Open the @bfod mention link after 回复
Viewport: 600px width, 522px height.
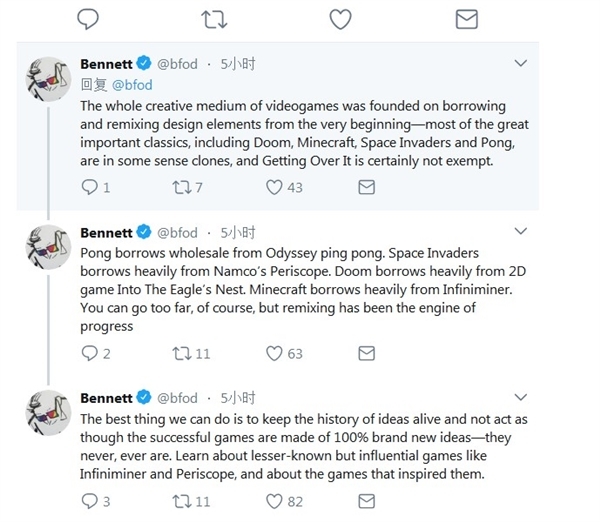131,86
